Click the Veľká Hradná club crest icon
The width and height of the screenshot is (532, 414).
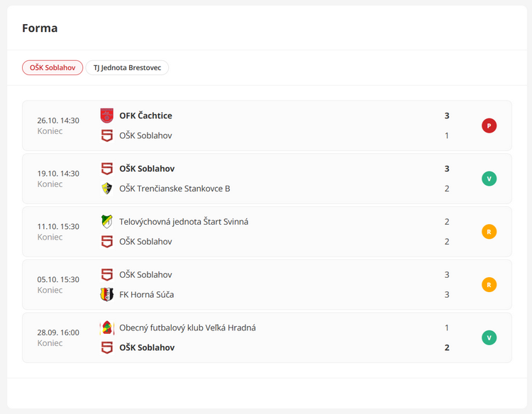click(x=107, y=328)
